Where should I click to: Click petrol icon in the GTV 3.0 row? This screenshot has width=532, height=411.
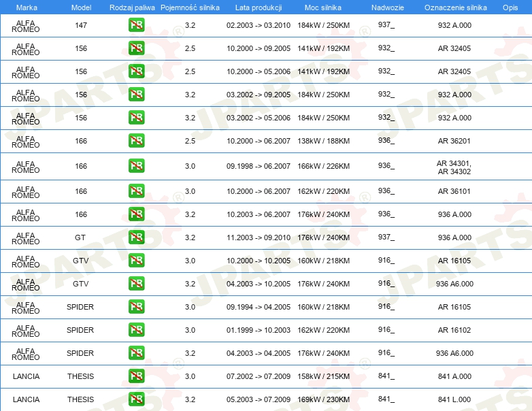tap(136, 261)
